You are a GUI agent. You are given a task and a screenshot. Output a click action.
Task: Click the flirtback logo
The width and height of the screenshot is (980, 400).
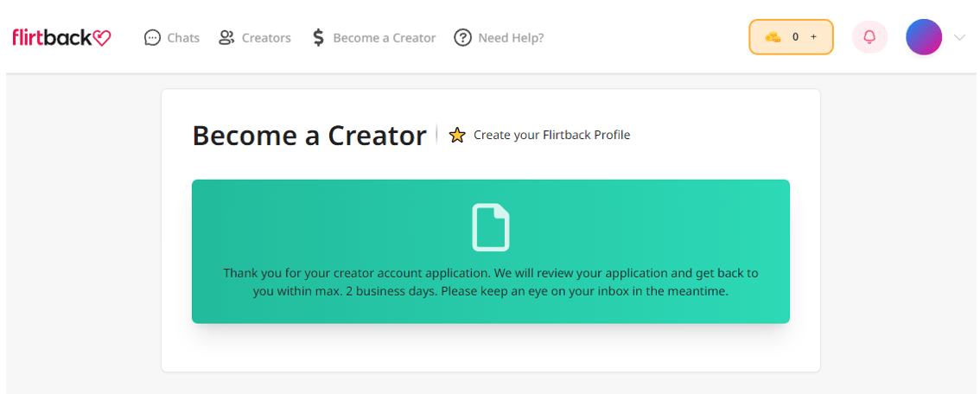61,37
